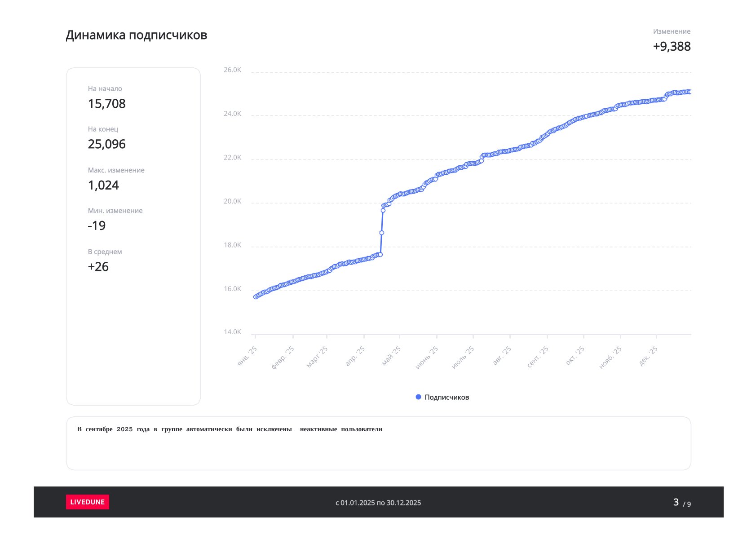Select the data point near 18.6K on the spike
756x535 pixels.
381,233
